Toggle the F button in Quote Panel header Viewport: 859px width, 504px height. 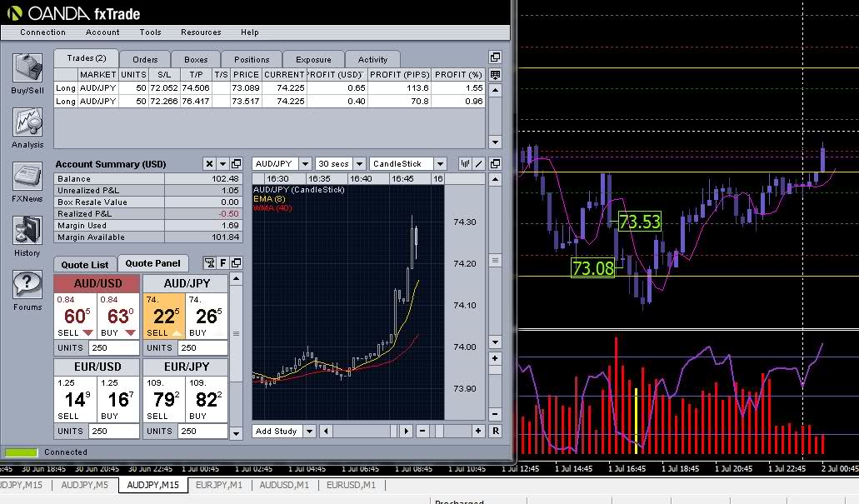click(x=223, y=264)
